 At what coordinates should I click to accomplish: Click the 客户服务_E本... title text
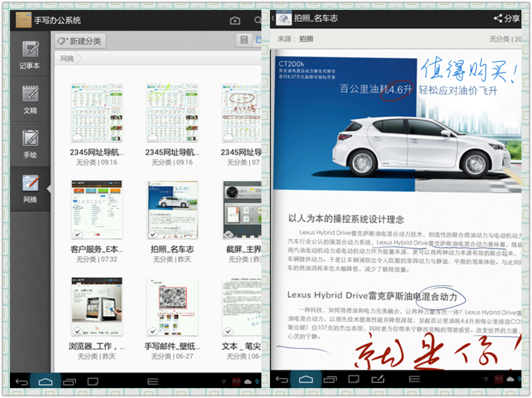96,250
